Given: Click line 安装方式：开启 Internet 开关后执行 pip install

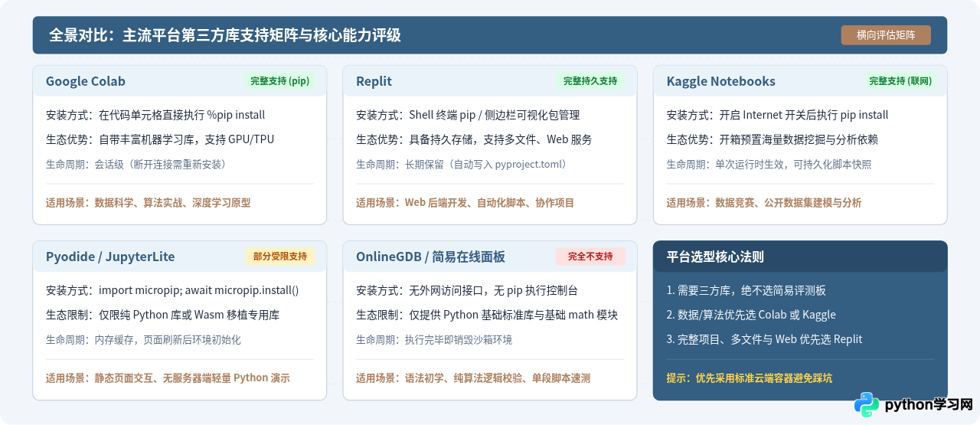Looking at the screenshot, I should click(778, 115).
